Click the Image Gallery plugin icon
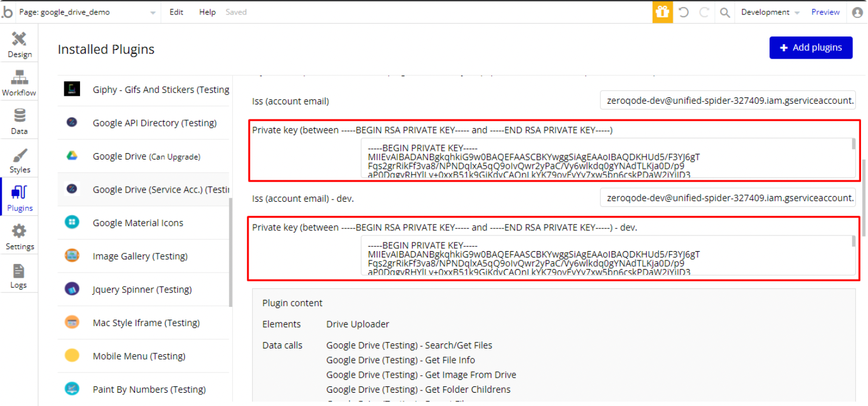The image size is (868, 406). (72, 255)
